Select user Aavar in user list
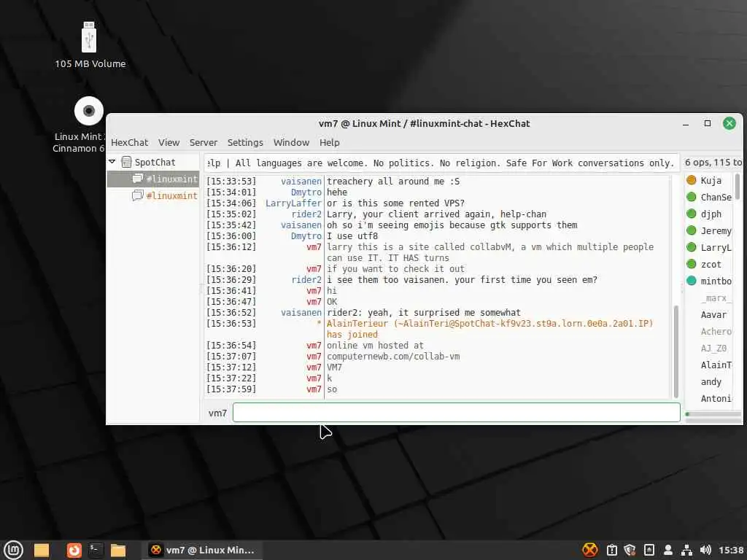The height and width of the screenshot is (560, 747). coord(713,314)
